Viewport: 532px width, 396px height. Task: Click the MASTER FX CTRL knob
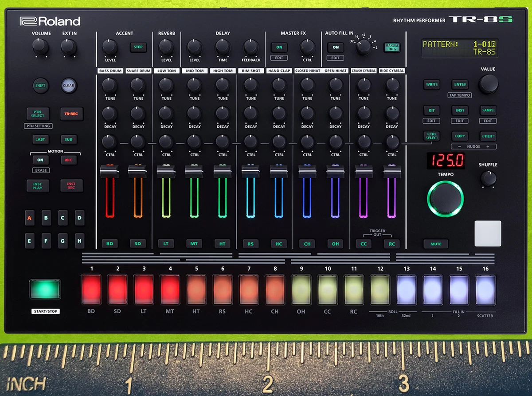307,47
